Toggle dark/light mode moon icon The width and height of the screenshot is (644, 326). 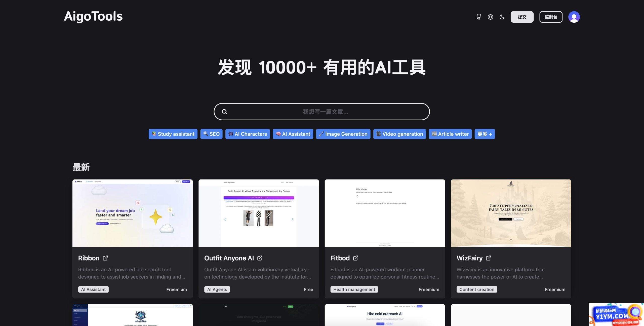point(502,17)
